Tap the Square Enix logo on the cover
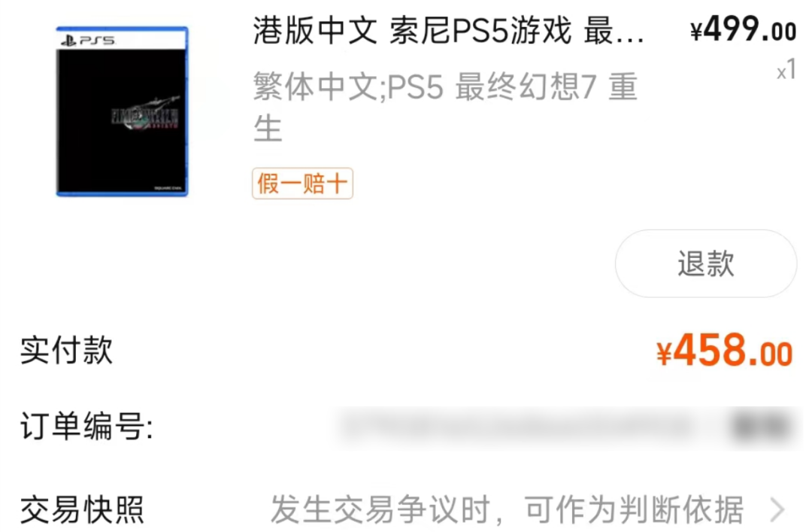 (x=168, y=187)
